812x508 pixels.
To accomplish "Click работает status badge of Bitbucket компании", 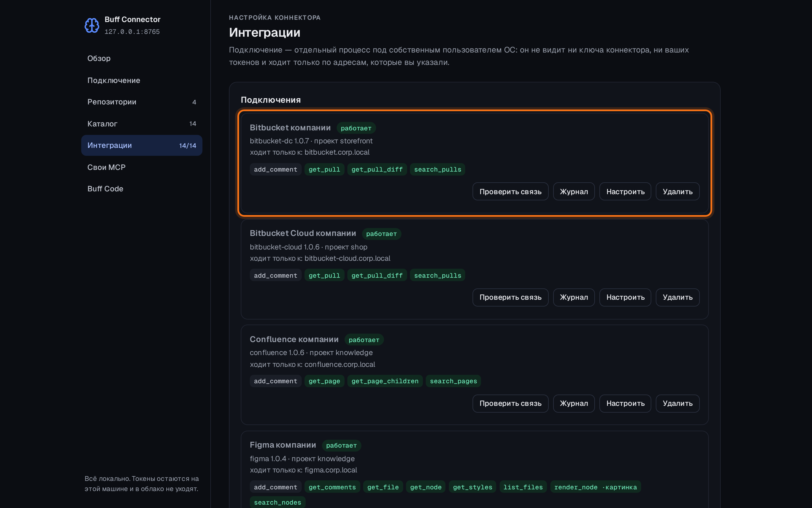I will [356, 128].
